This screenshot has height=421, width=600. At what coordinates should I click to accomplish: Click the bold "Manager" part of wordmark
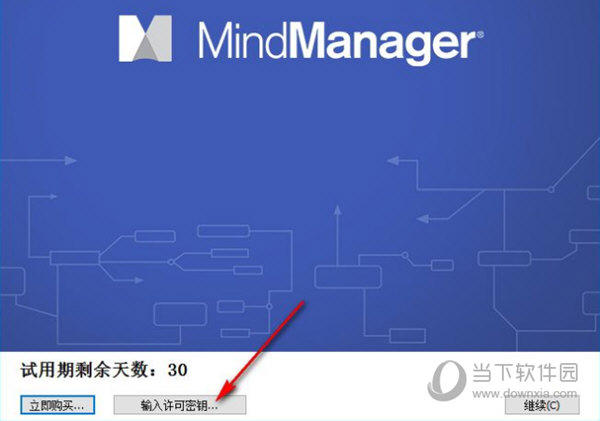click(385, 44)
